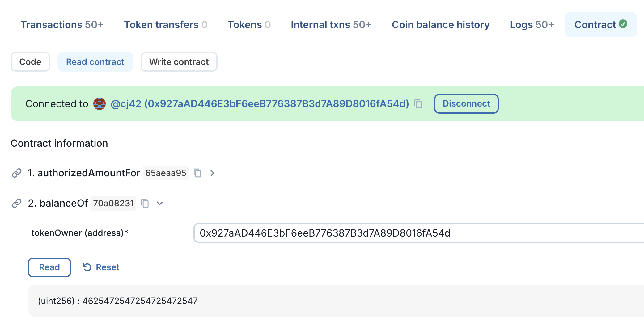The width and height of the screenshot is (644, 328).
Task: Select the Read contract sub-tab
Action: click(x=95, y=62)
